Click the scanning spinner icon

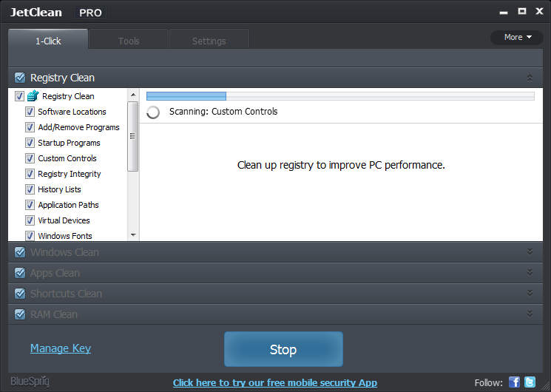pos(154,112)
